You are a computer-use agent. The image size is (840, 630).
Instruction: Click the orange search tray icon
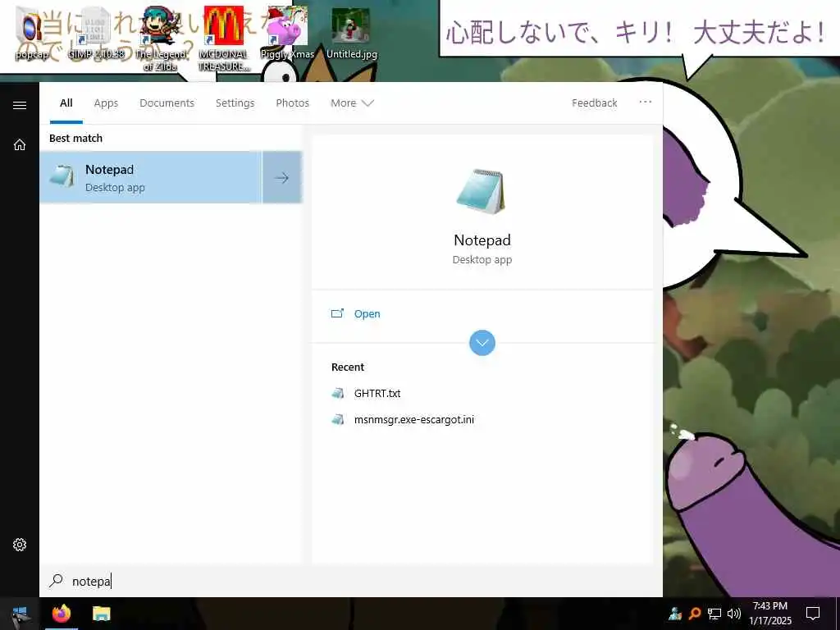click(695, 614)
